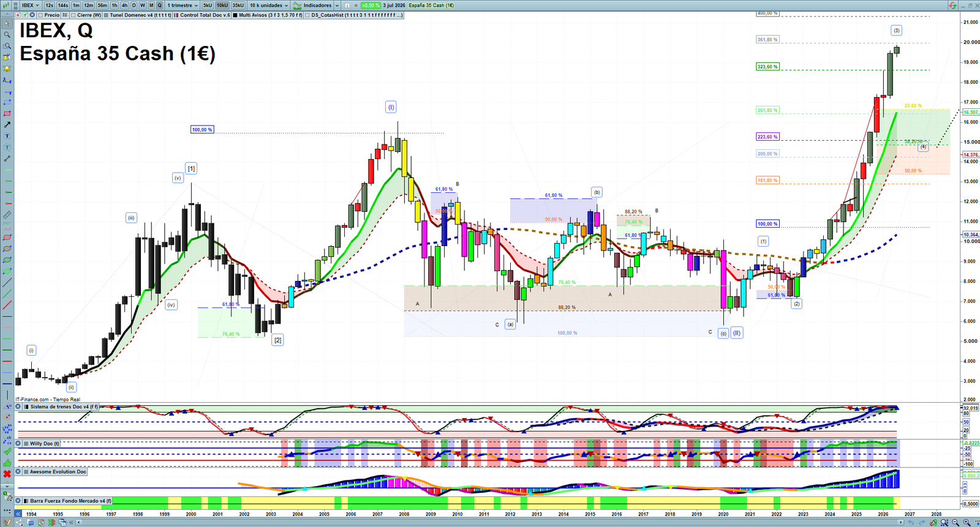The image size is (980, 527).
Task: Select the W weekly timeframe
Action: tap(142, 6)
